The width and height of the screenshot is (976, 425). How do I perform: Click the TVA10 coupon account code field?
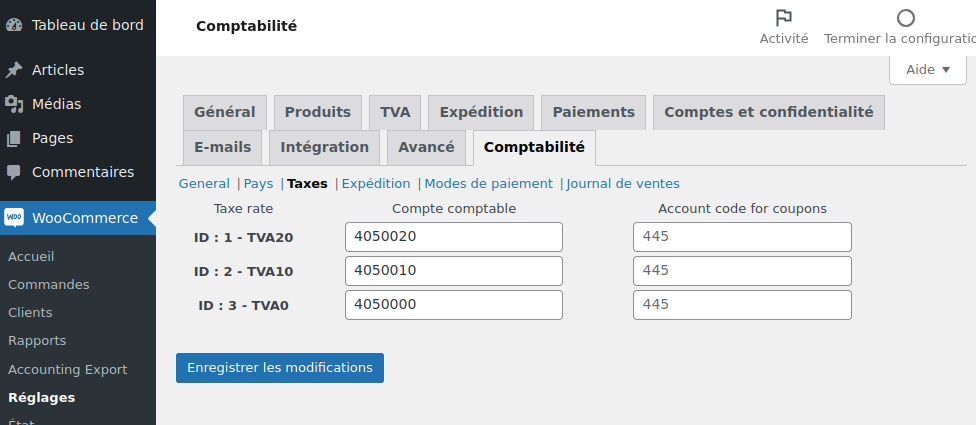(x=741, y=271)
